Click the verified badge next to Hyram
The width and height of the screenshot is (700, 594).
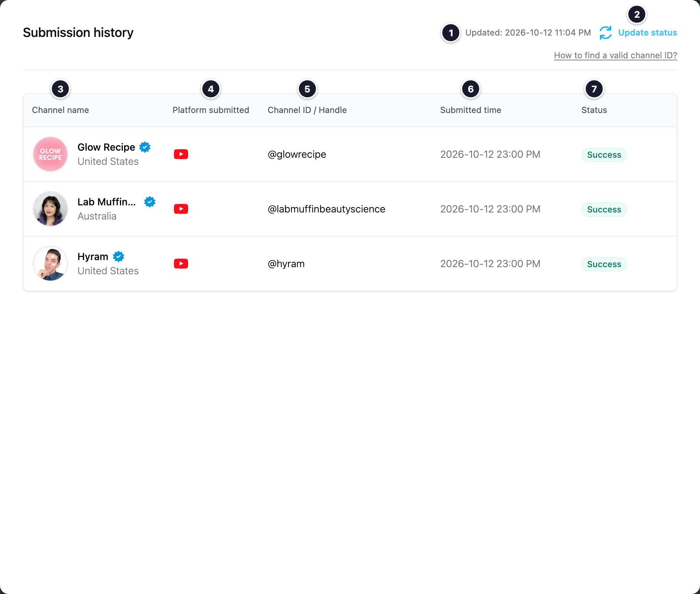tap(119, 256)
